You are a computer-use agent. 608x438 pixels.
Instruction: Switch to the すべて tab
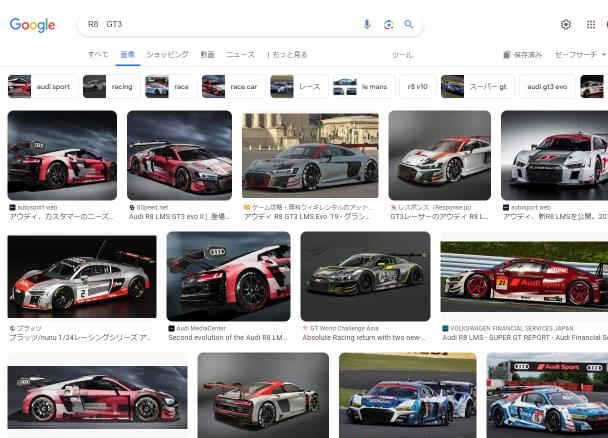point(98,55)
